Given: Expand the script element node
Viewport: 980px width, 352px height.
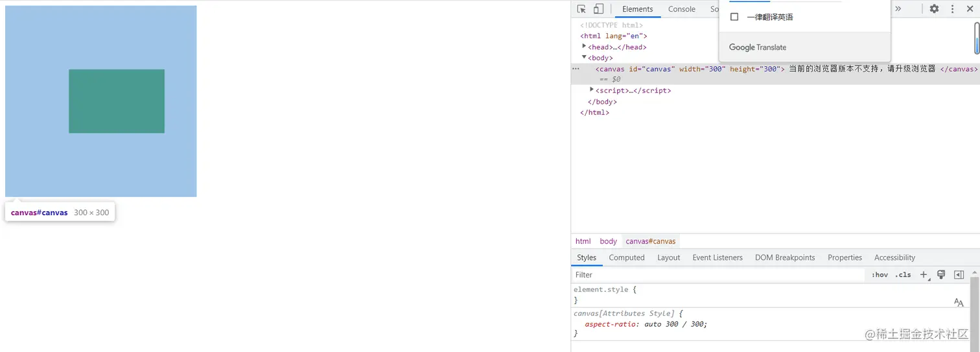Looking at the screenshot, I should point(591,89).
